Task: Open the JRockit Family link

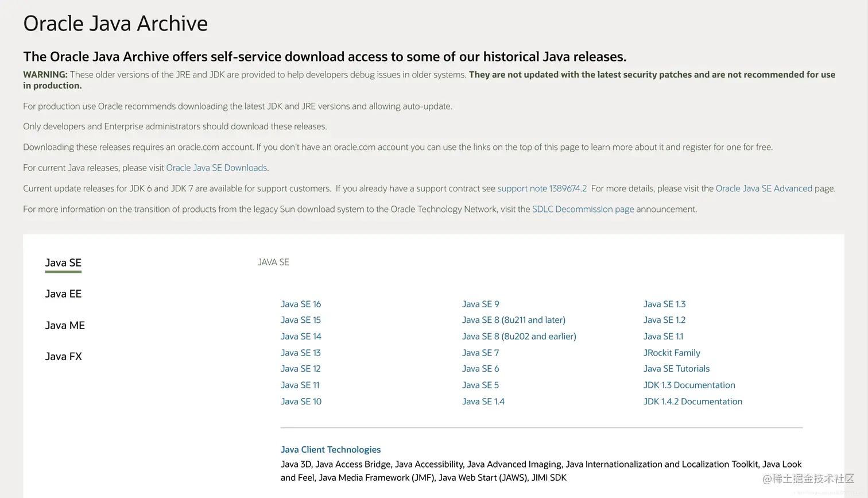Action: tap(672, 353)
